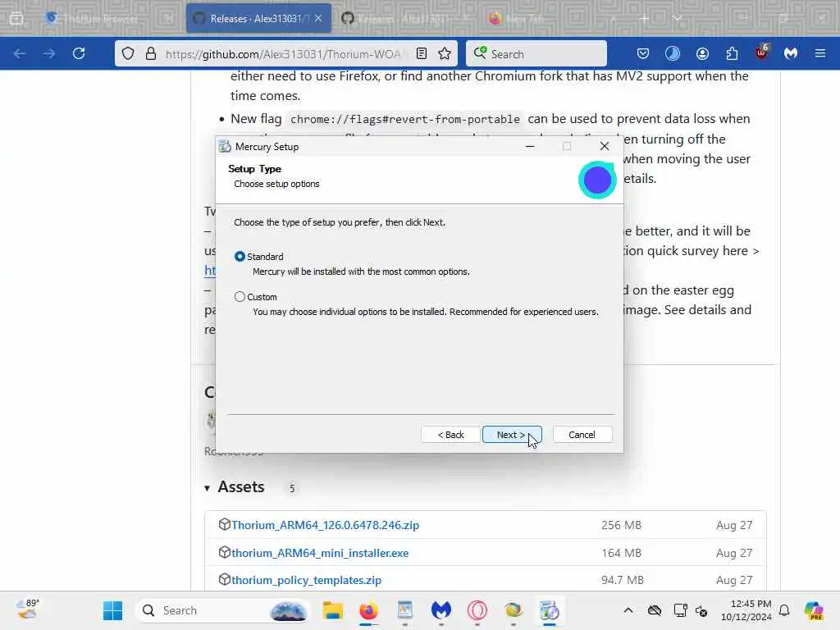Open Firefox View icon
This screenshot has width=840, height=630.
pos(16,18)
